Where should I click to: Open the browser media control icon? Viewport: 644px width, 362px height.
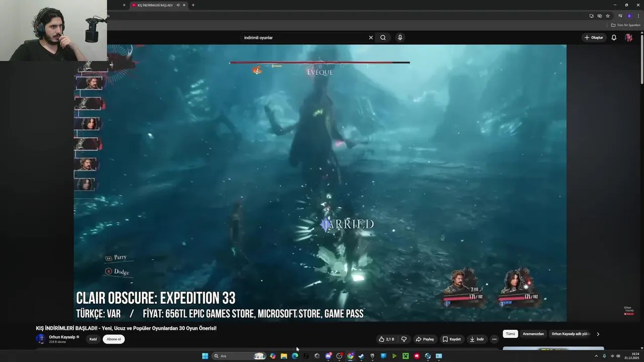click(620, 16)
